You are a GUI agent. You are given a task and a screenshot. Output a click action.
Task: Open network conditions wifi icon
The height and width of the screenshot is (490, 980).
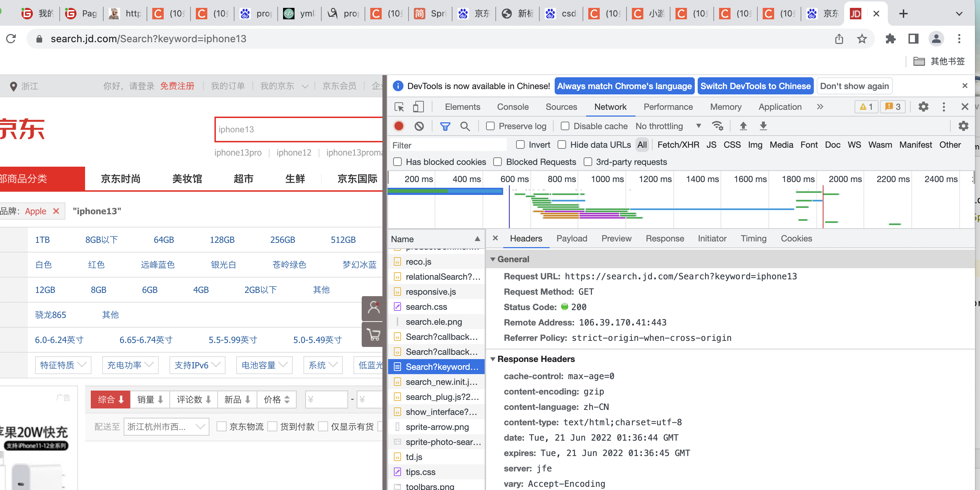click(x=718, y=126)
